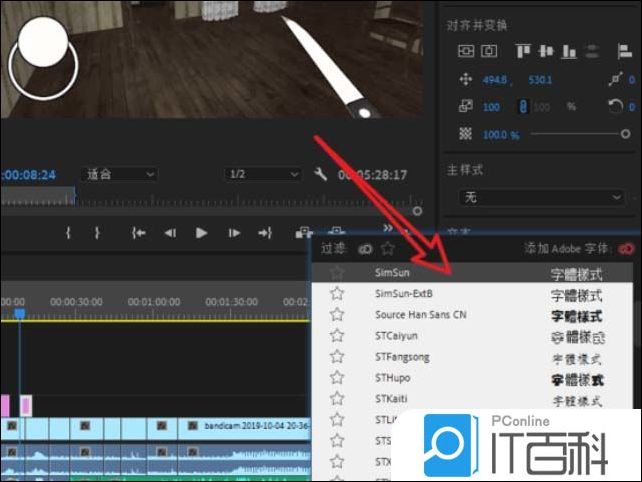Open the 1/2 playback resolution dropdown
642x482 pixels.
pyautogui.click(x=260, y=174)
